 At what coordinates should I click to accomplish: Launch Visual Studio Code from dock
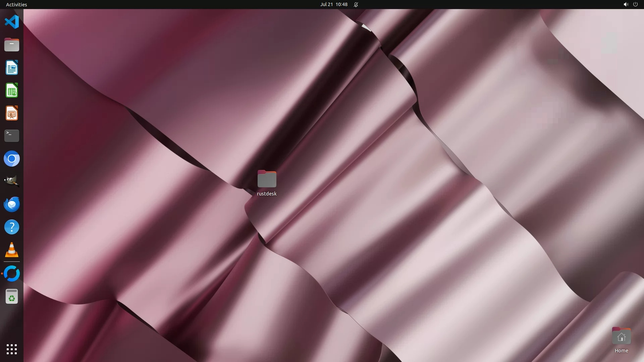[x=12, y=22]
